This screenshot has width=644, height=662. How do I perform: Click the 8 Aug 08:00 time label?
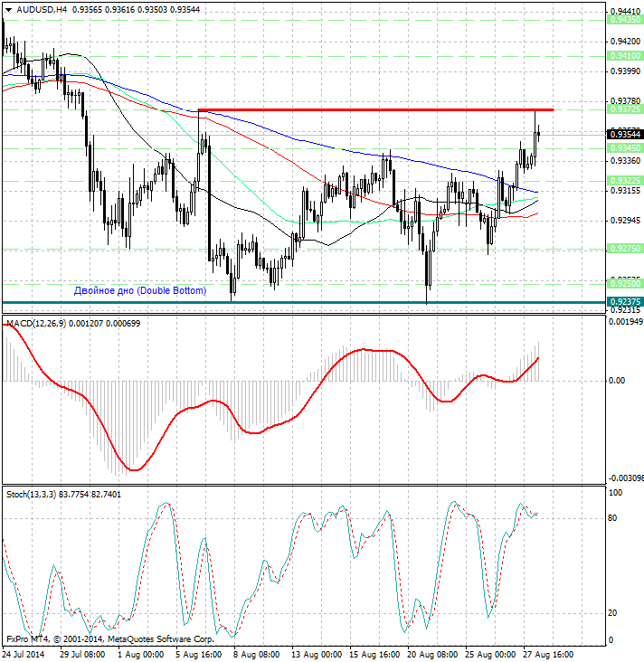click(257, 655)
